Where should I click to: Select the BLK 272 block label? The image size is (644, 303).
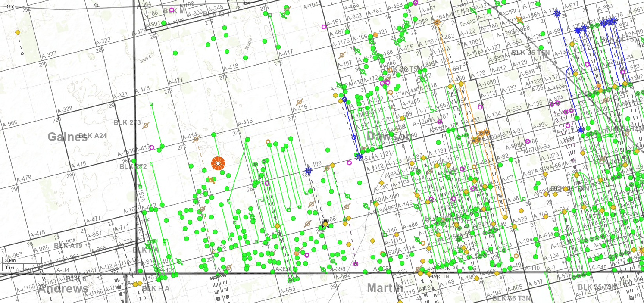(x=133, y=166)
